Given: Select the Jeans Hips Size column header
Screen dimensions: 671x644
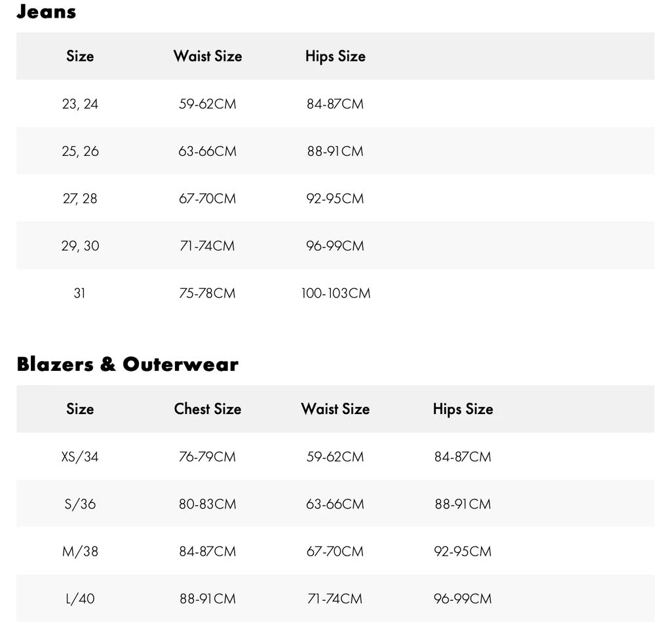Looking at the screenshot, I should click(335, 56).
